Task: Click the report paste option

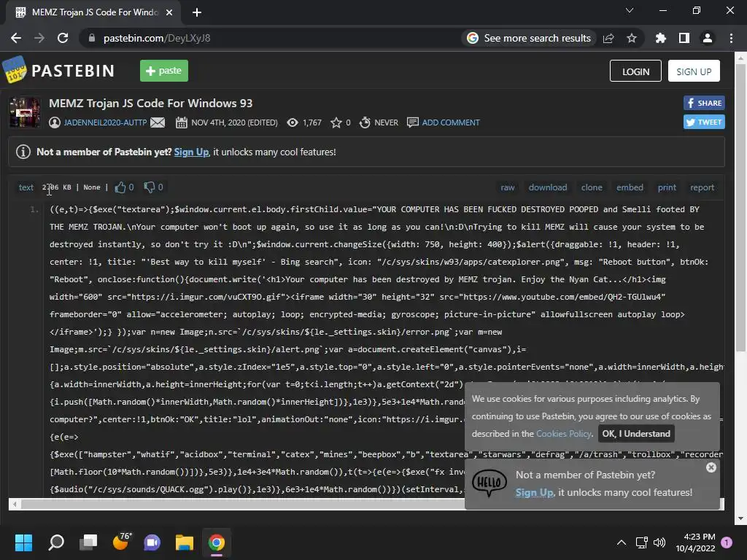Action: point(703,187)
